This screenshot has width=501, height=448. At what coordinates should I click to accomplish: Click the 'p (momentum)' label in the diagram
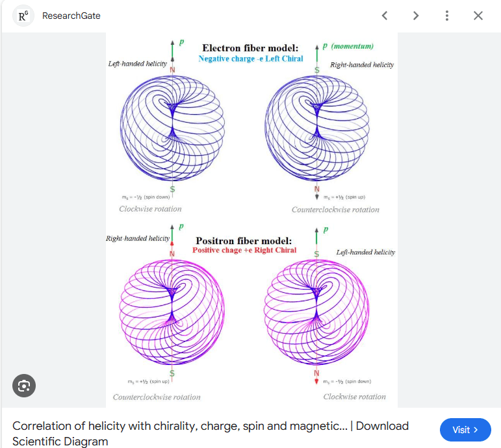[x=348, y=46]
